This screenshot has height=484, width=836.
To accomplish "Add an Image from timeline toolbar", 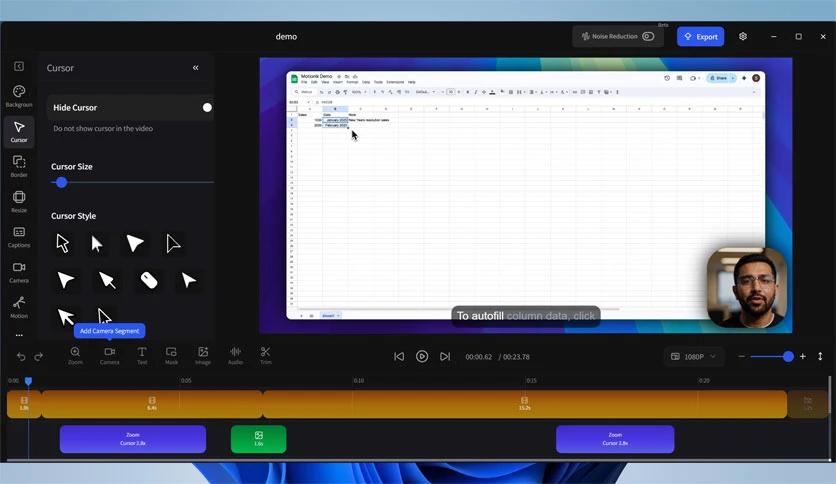I will [203, 356].
